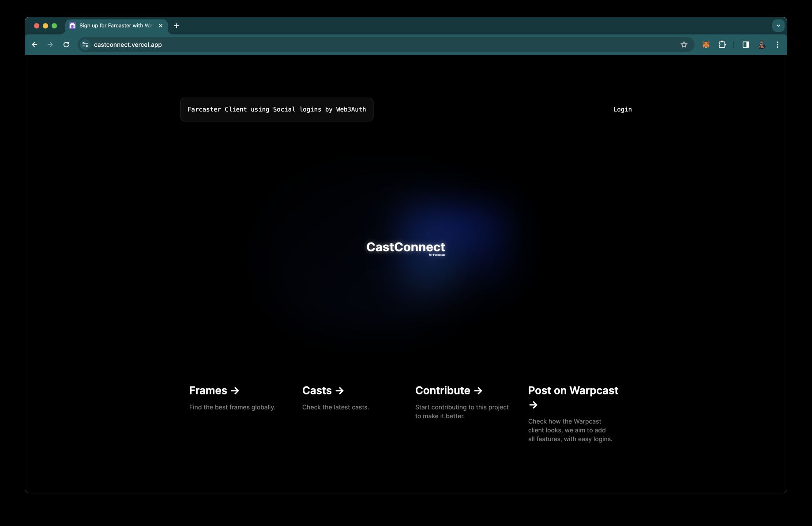This screenshot has width=812, height=526.
Task: Bookmark this page with the star icon
Action: 684,45
